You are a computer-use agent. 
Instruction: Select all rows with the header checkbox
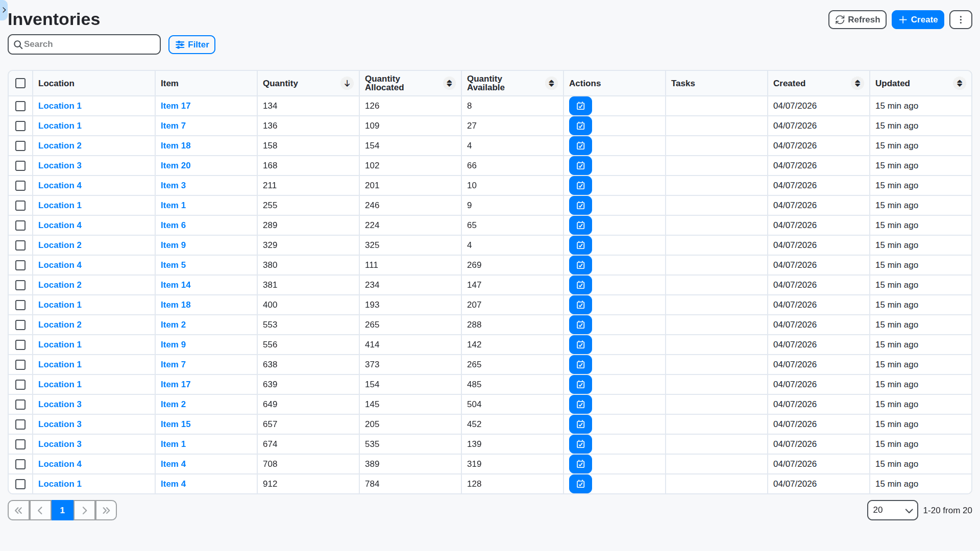click(x=20, y=83)
